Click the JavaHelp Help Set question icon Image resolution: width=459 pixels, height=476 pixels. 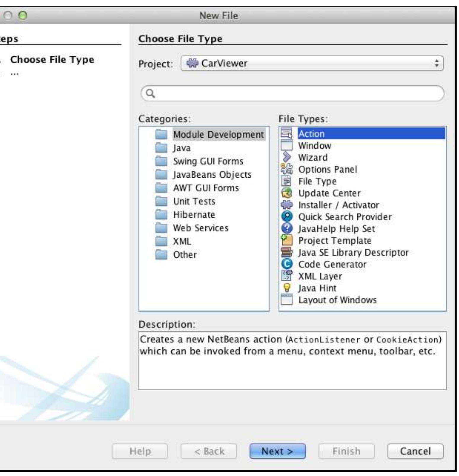(286, 228)
